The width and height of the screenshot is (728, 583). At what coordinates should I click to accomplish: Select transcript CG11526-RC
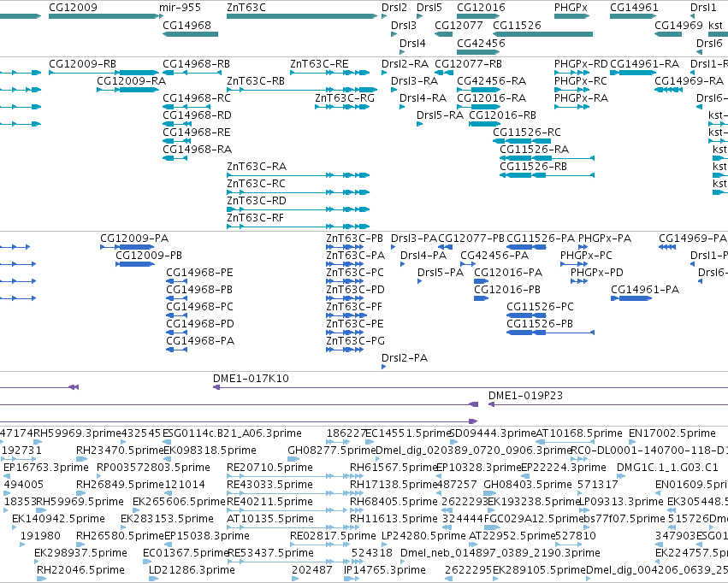coord(527,132)
